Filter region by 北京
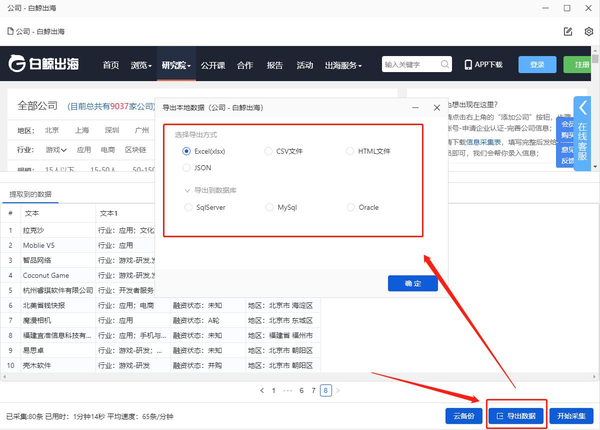 (52, 130)
